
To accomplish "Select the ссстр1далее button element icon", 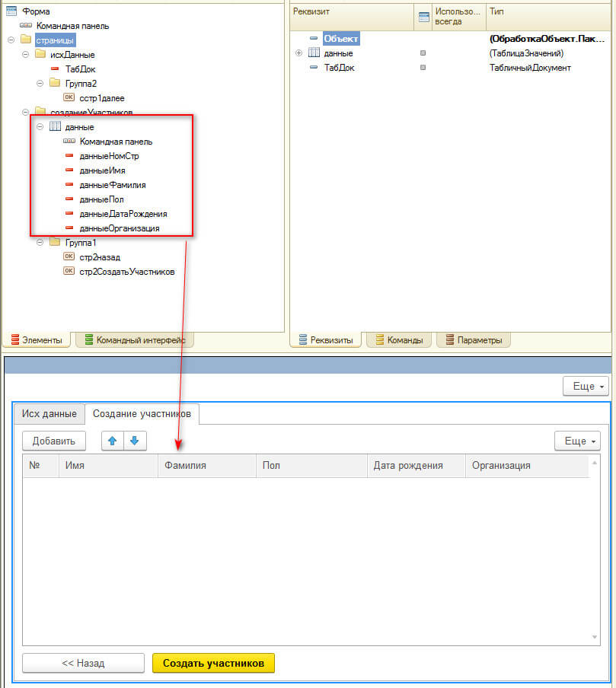I will click(x=69, y=97).
